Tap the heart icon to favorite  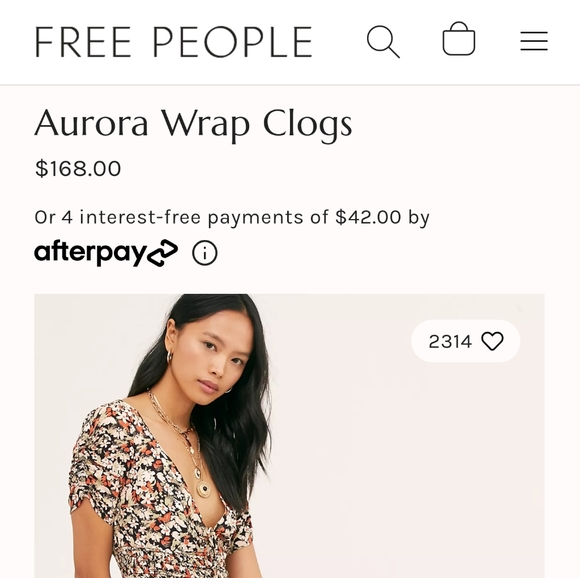pos(492,341)
